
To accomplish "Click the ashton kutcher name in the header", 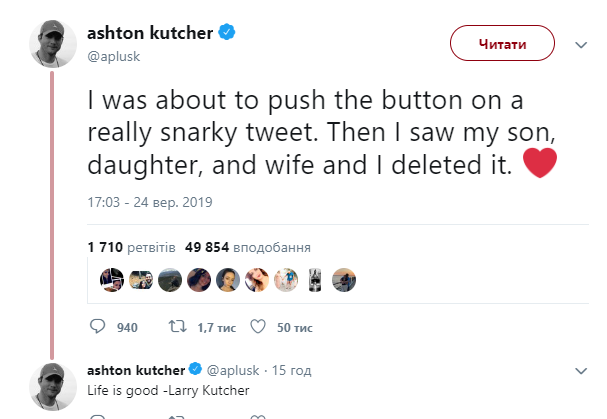I will [150, 33].
